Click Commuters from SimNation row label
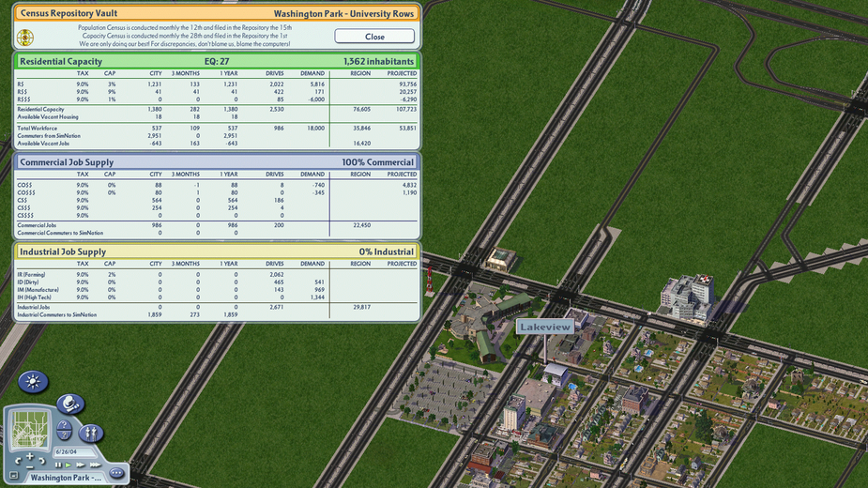The image size is (868, 488). point(49,136)
